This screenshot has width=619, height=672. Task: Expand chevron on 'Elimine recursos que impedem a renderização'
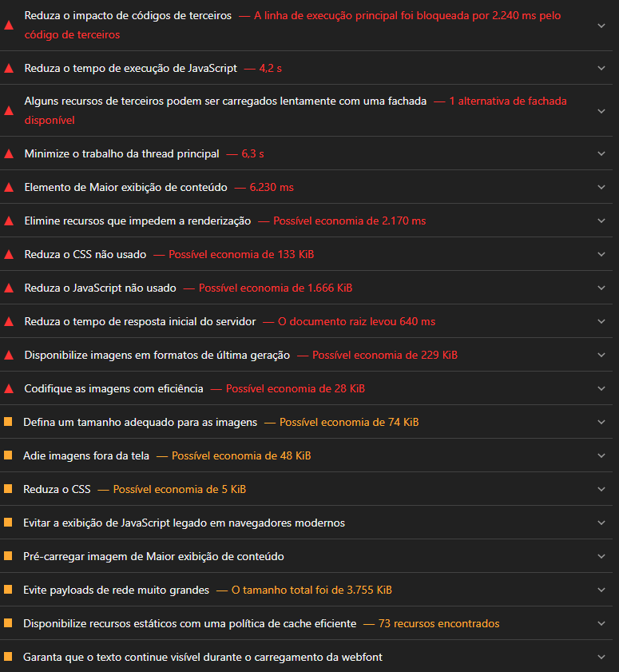[x=601, y=221]
